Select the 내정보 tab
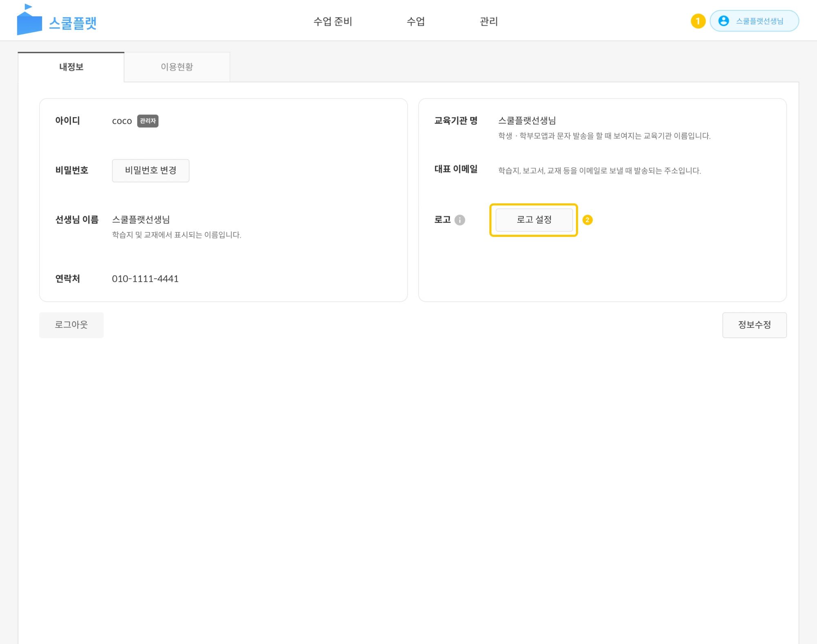 point(71,67)
